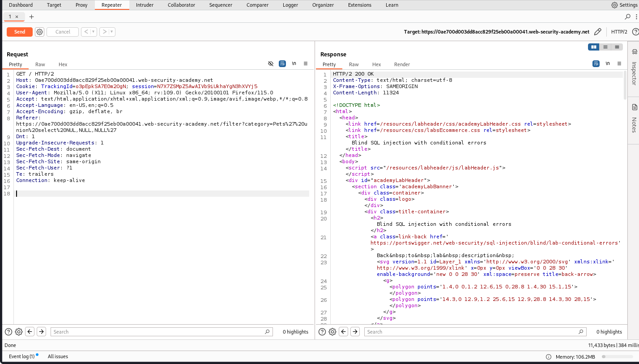The width and height of the screenshot is (639, 364).
Task: Toggle line wrap in Request editor
Action: (282, 64)
